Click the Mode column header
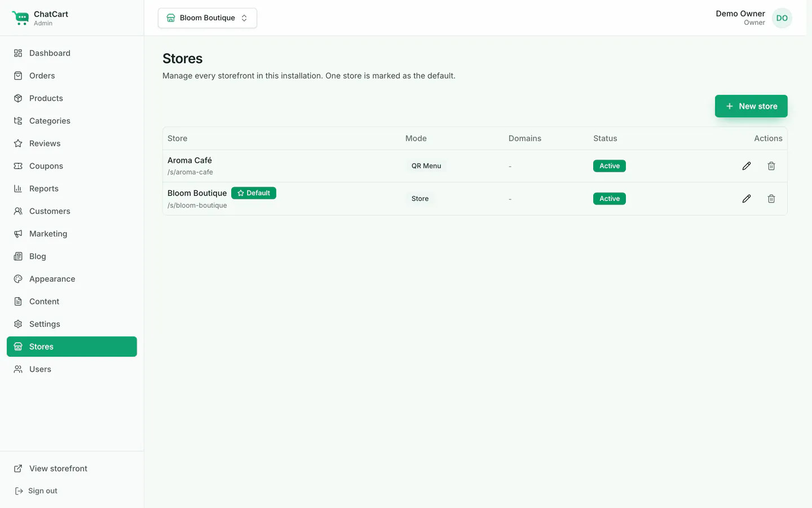Viewport: 812px width, 508px height. [x=416, y=138]
